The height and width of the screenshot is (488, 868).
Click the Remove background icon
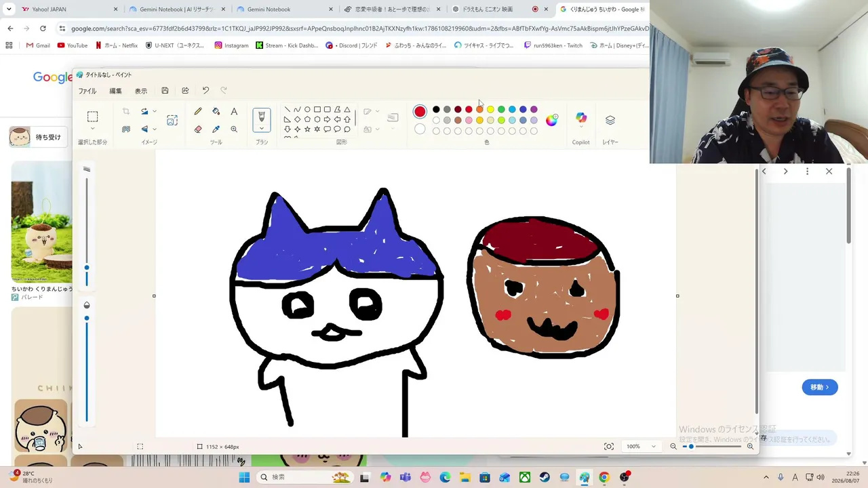click(x=126, y=129)
